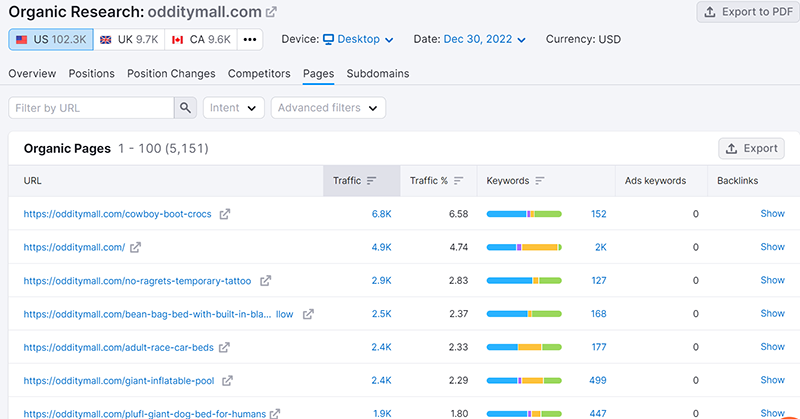The image size is (800, 419).
Task: Open the bean-bag-bed-with-built-in URL link
Action: (x=158, y=314)
